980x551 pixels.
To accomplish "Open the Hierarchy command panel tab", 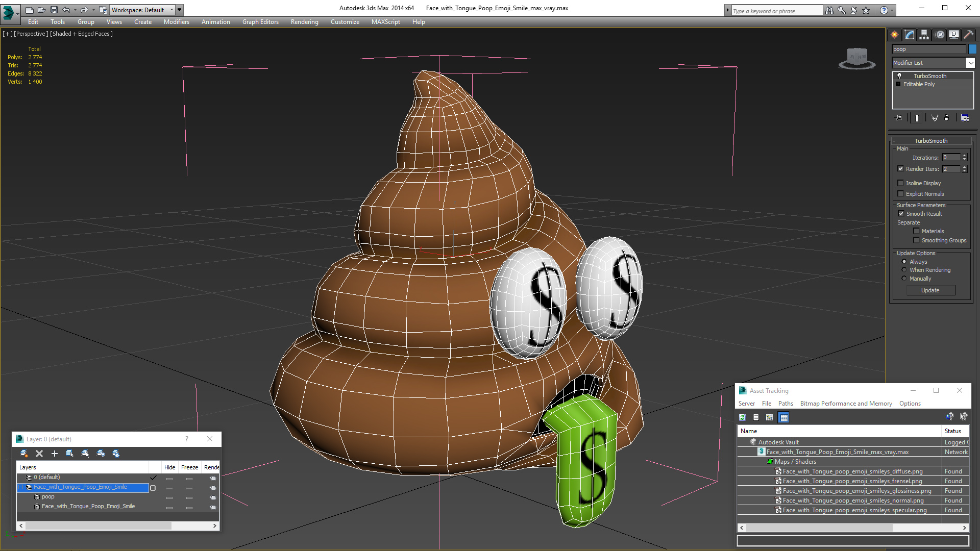I will pos(924,35).
